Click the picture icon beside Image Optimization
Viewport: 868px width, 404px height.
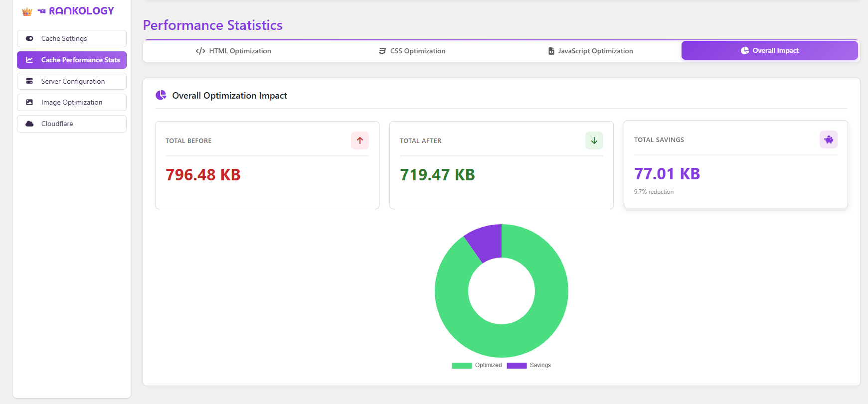pyautogui.click(x=29, y=102)
